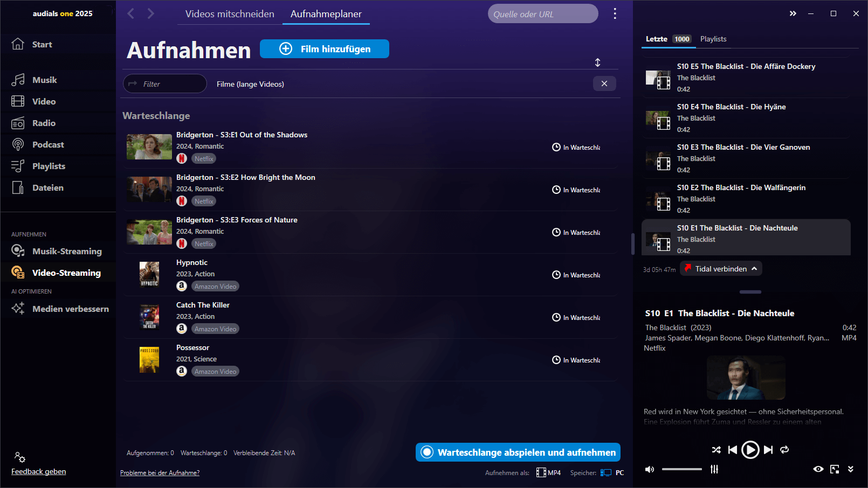
Task: Click the Quelle oder URL field
Action: point(543,14)
